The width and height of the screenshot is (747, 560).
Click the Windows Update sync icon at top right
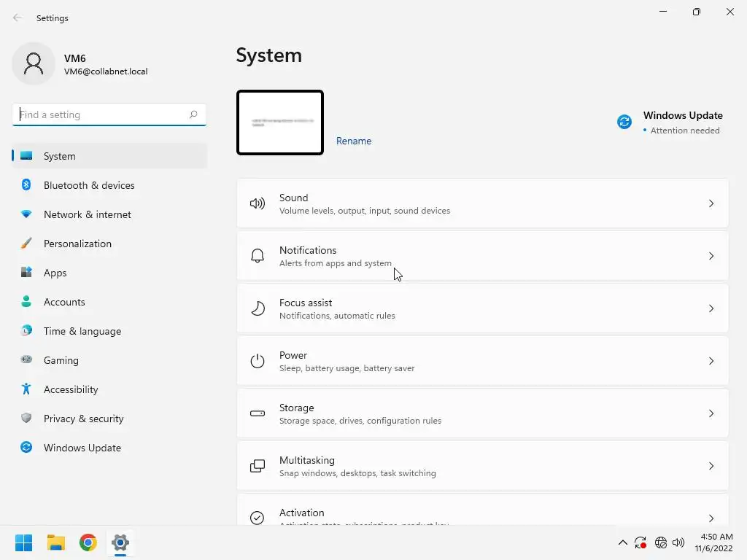pos(624,122)
